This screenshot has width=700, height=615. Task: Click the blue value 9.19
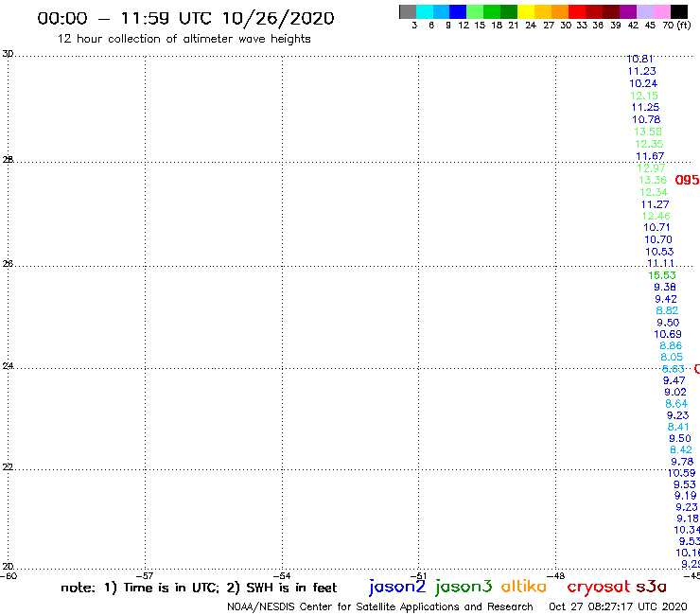tap(685, 496)
